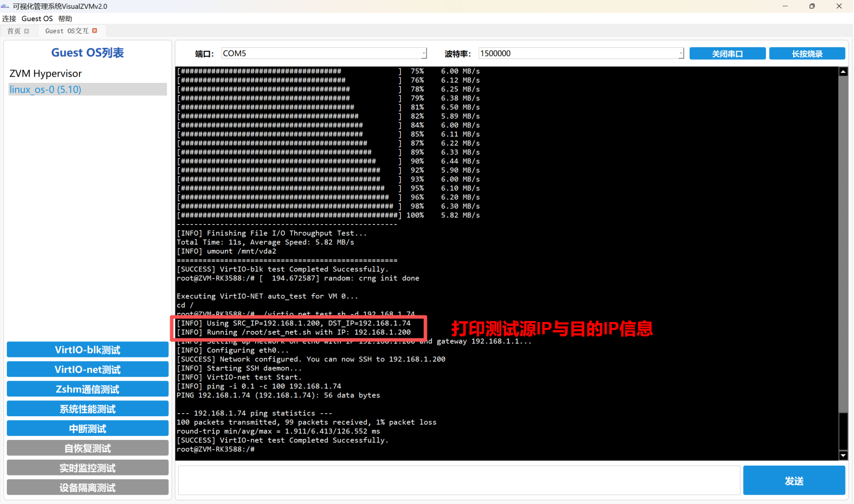The width and height of the screenshot is (854, 504).
Task: Switch to the 首页 tab
Action: 14,31
